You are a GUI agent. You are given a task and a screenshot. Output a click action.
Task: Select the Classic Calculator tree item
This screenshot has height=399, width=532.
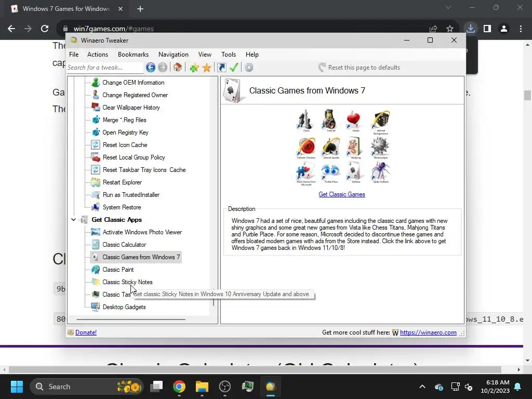124,245
